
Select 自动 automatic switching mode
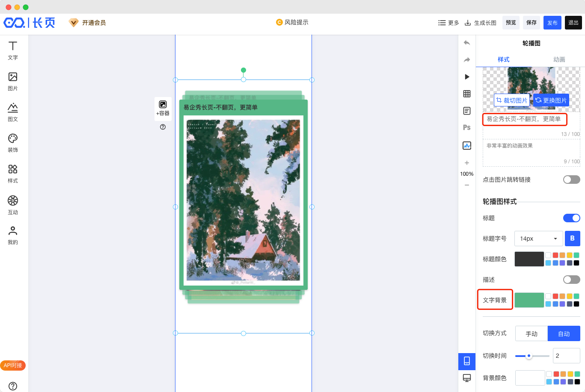pyautogui.click(x=564, y=333)
